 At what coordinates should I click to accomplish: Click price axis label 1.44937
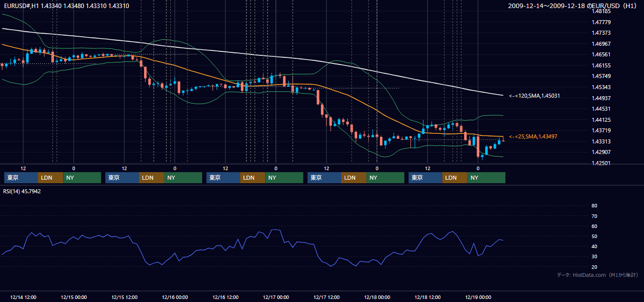coord(601,98)
